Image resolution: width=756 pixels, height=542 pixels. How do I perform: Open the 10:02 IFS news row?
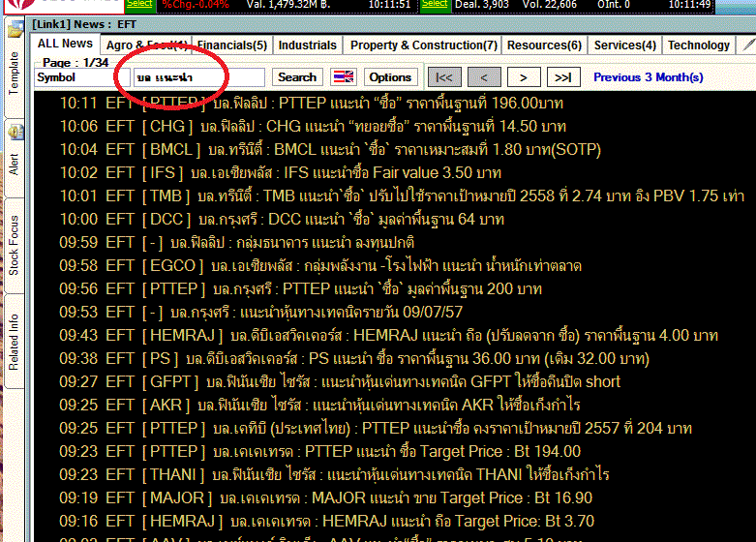280,172
